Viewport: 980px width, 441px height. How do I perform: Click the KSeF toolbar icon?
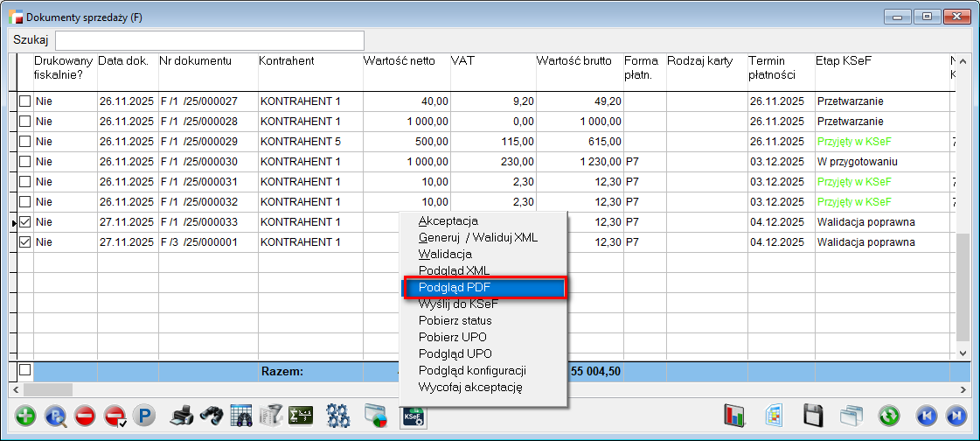413,416
